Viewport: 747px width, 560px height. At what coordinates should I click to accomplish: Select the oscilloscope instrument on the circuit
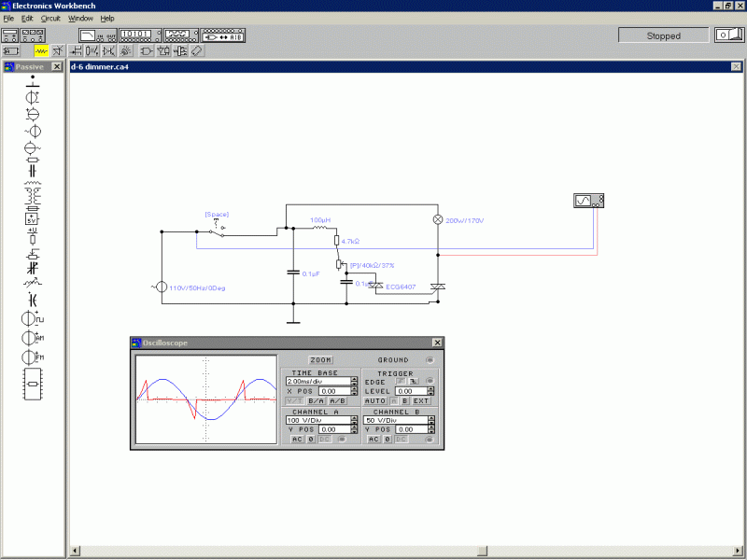click(588, 201)
